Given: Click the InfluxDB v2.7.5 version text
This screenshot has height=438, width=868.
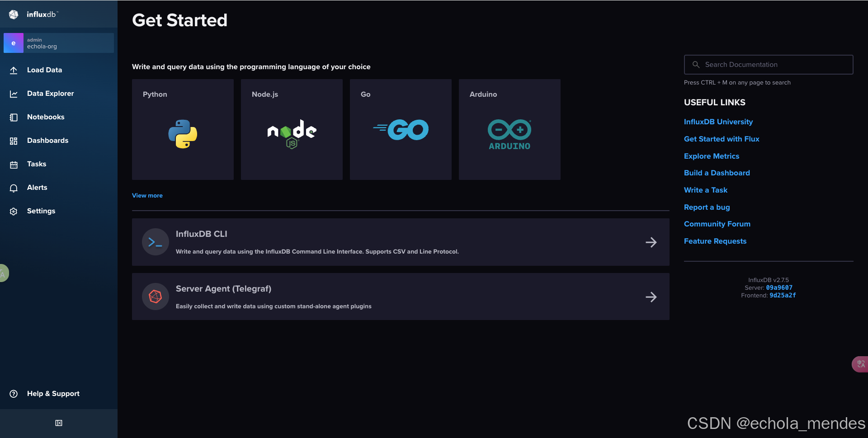Looking at the screenshot, I should tap(769, 280).
